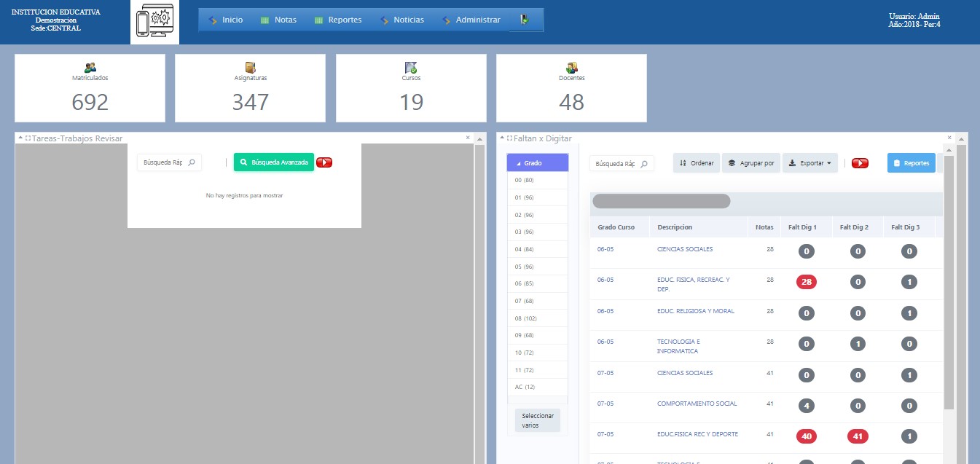Click the quick search field in Faltan panel
The image size is (980, 464).
(616, 164)
